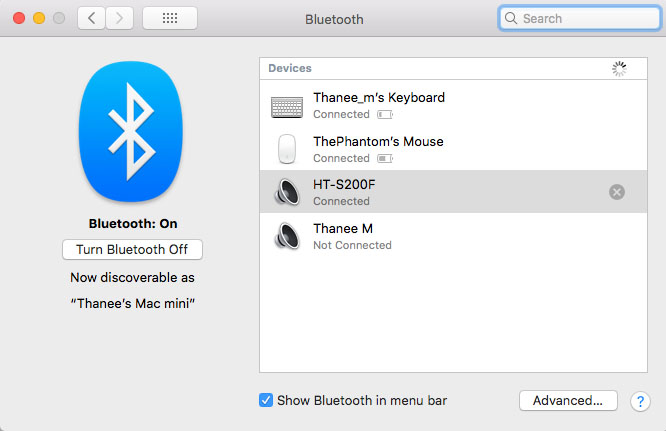Turn Bluetooth Off
The width and height of the screenshot is (666, 431).
(x=132, y=249)
